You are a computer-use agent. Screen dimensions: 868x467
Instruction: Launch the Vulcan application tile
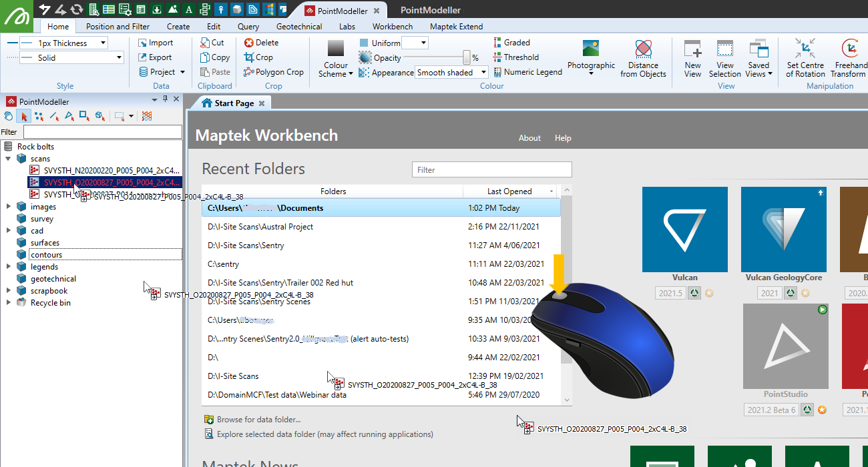pos(685,229)
